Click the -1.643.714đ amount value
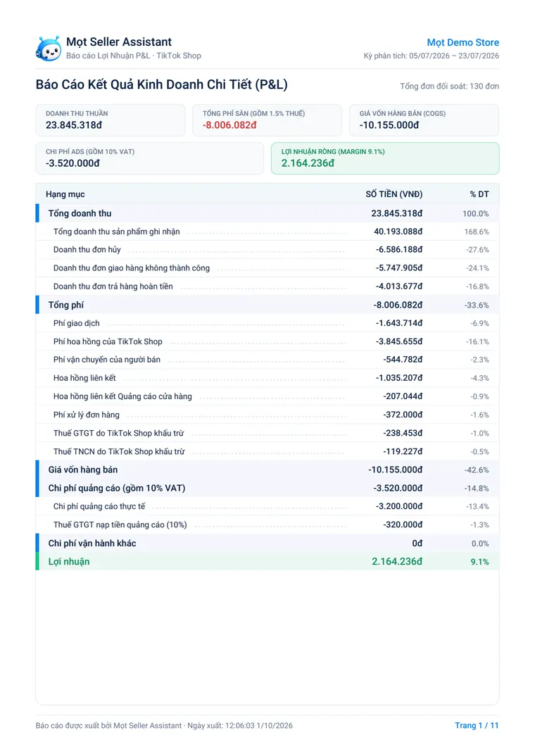Screen dimensions: 535x756 click(x=399, y=323)
